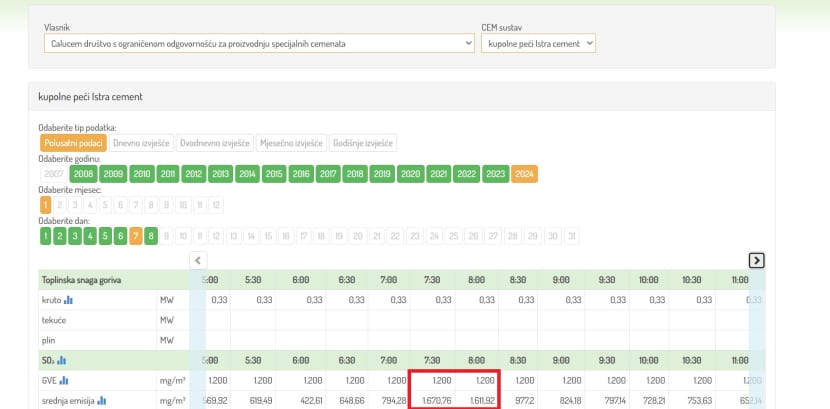The image size is (830, 409).
Task: Show the GVE chart icon
Action: click(64, 380)
